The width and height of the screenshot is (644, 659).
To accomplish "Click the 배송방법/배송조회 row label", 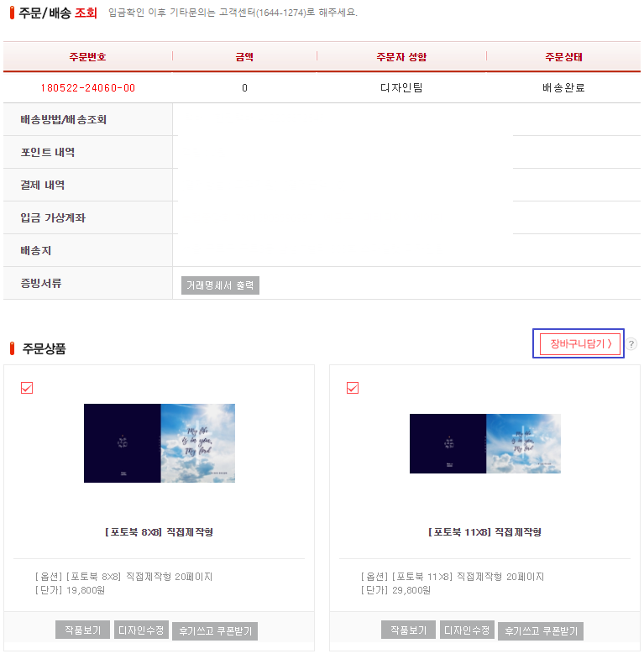I will (x=64, y=119).
